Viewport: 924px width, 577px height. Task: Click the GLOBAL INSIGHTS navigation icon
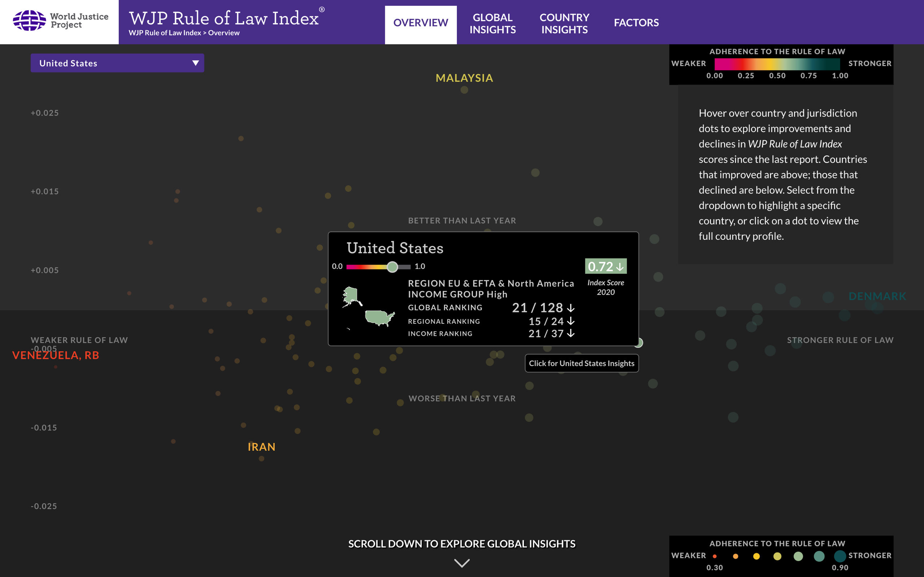(x=492, y=22)
